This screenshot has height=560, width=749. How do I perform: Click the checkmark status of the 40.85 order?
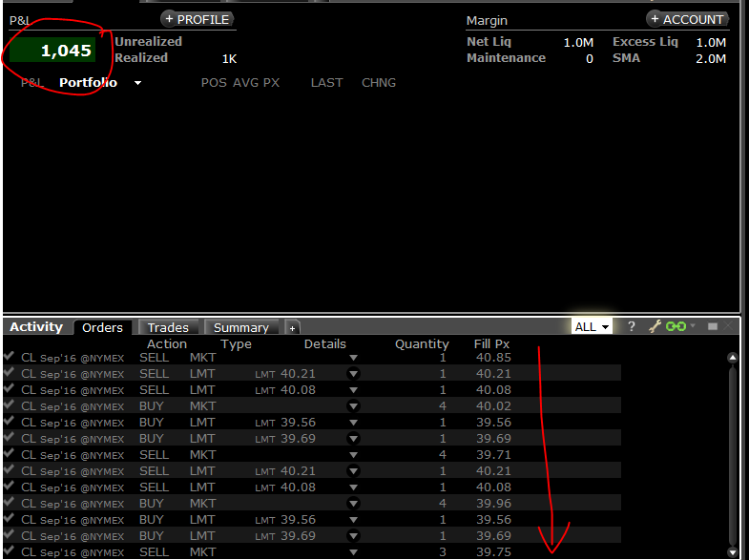click(x=9, y=356)
